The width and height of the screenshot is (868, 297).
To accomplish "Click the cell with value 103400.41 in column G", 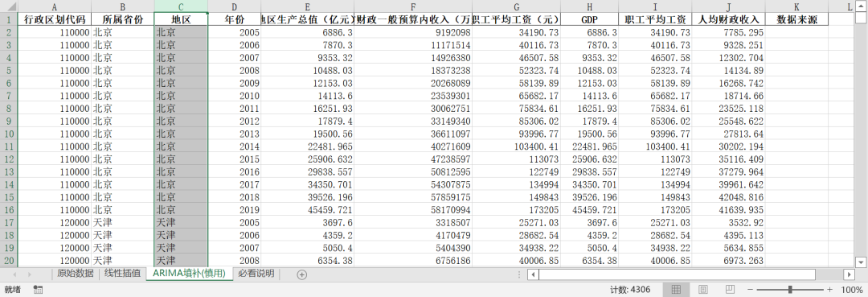I will point(517,146).
